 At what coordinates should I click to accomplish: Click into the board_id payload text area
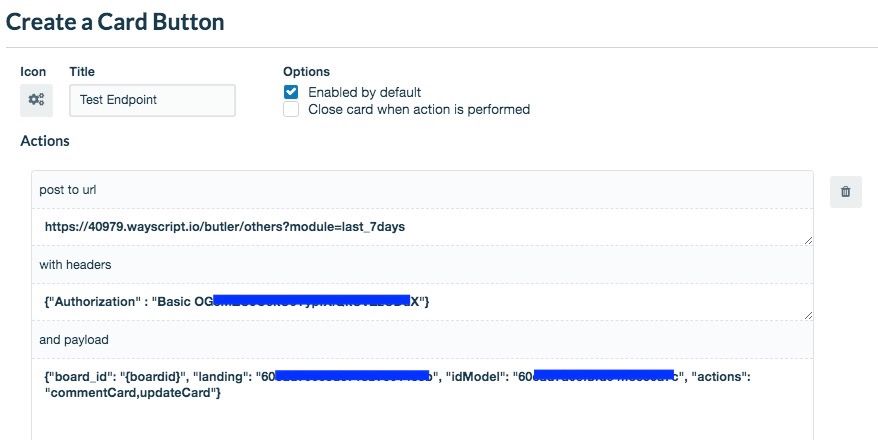click(422, 399)
